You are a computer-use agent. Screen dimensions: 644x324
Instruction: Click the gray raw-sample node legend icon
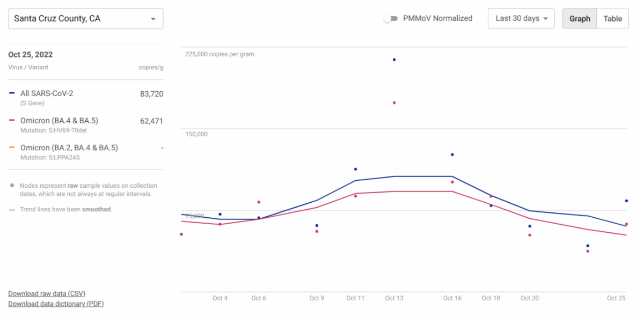tap(12, 186)
